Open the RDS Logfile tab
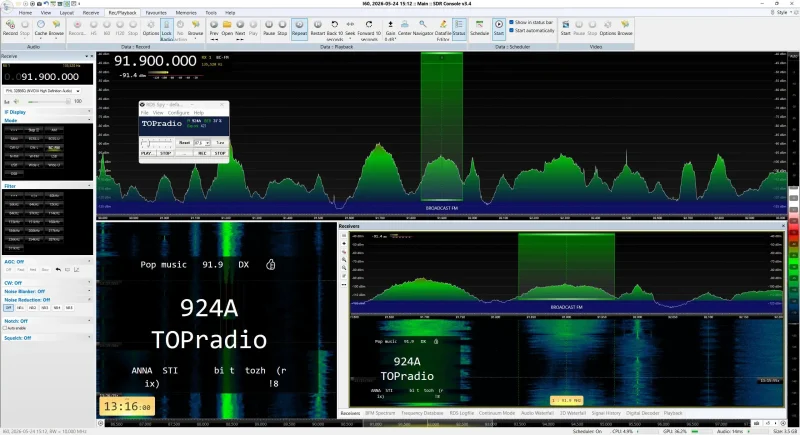 462,413
